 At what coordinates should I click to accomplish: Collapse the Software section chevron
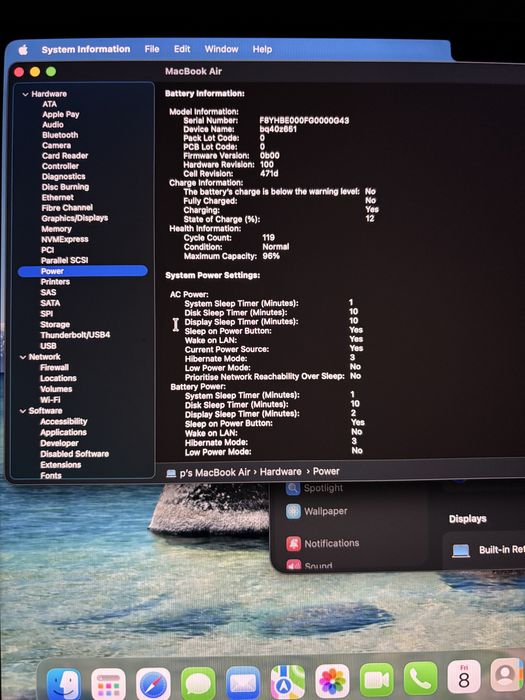(x=23, y=411)
